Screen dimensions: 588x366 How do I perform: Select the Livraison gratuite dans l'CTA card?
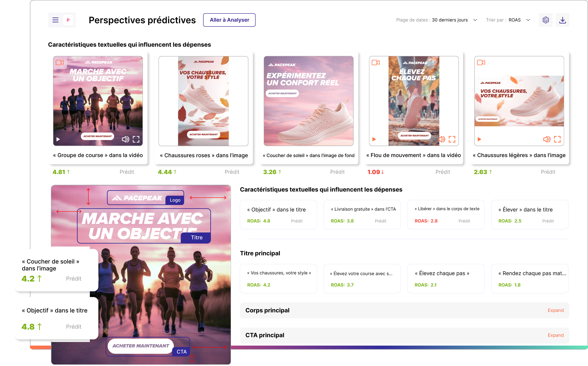362,215
